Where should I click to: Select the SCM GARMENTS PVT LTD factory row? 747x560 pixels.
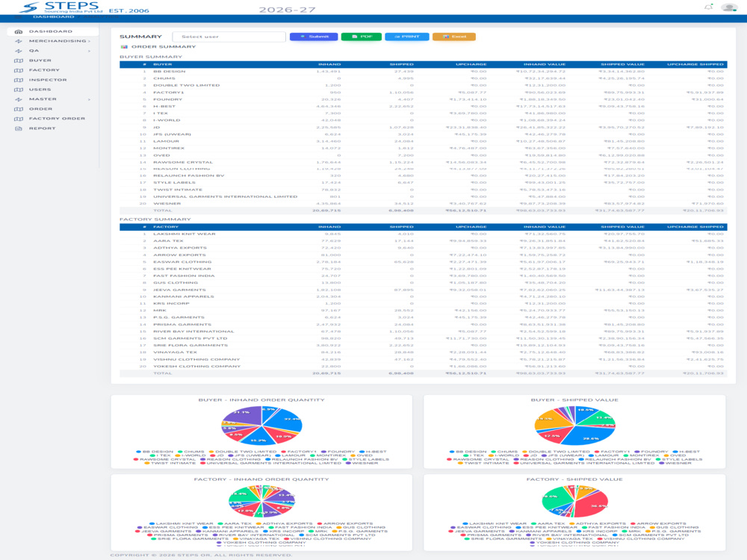pos(423,338)
